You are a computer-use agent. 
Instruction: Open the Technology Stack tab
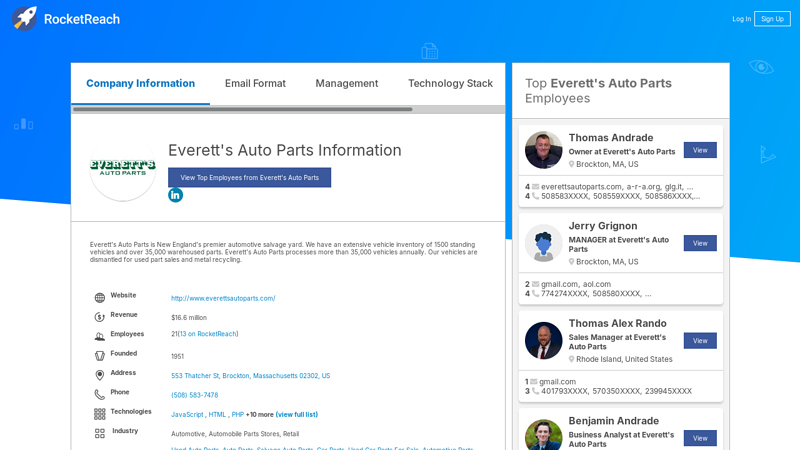[450, 83]
